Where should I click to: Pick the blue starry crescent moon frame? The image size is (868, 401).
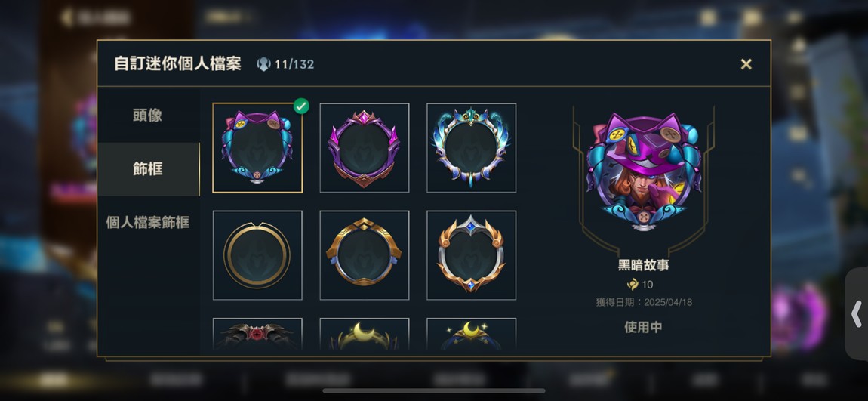tap(472, 334)
